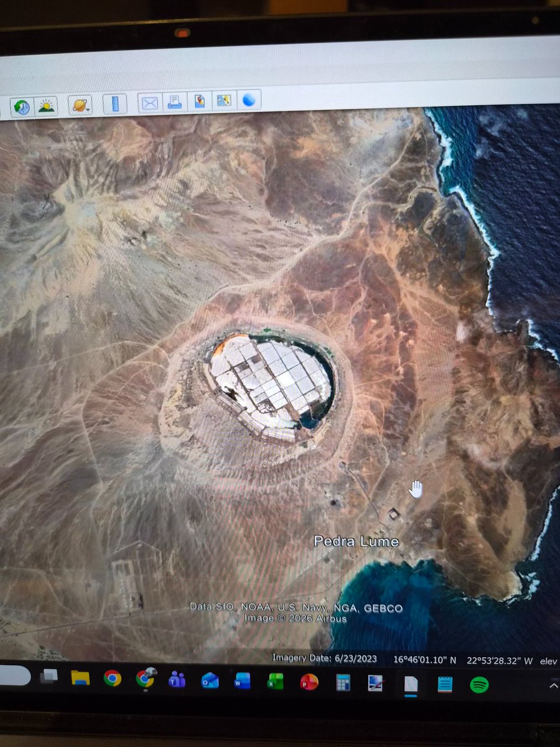
Task: Open the Snipping Tool taskbar icon
Action: point(376,684)
